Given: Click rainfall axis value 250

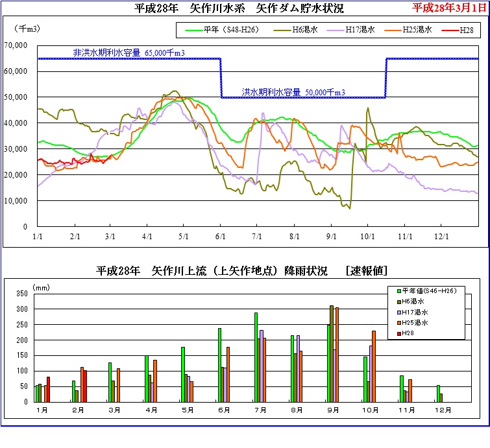Looking at the screenshot, I should point(22,325).
